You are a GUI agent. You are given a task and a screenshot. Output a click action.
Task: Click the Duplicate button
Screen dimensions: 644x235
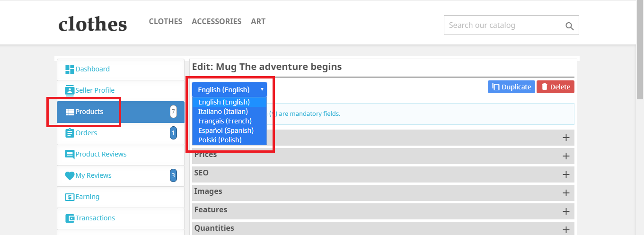coord(511,87)
